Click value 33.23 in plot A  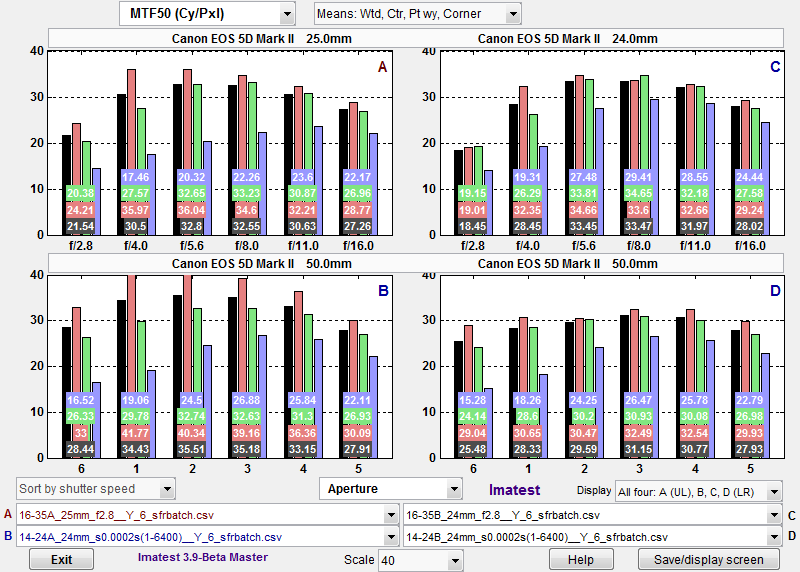(x=246, y=193)
